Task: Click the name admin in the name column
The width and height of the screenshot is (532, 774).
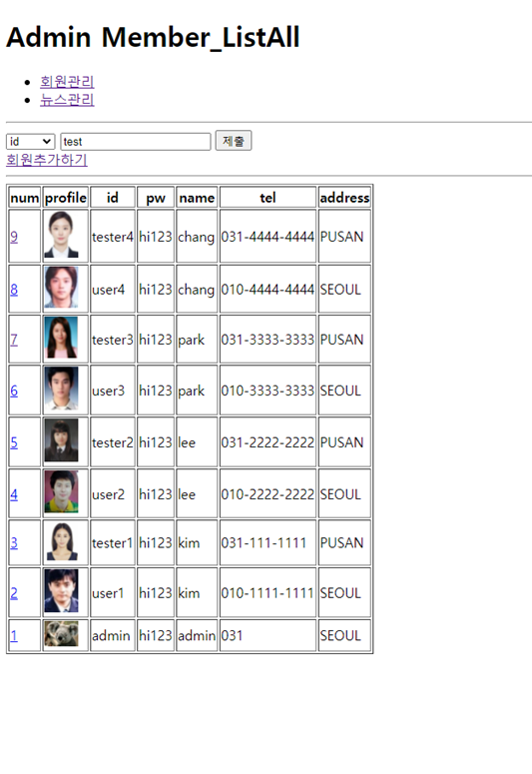Action: (197, 636)
